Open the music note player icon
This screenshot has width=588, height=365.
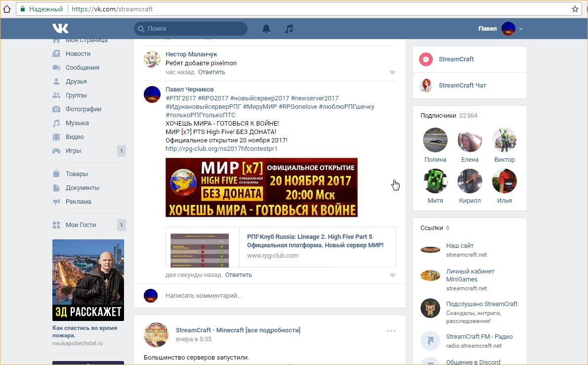pos(289,29)
